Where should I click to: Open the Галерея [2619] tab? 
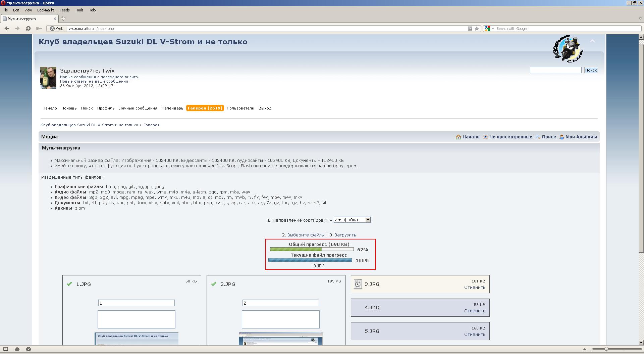click(x=205, y=108)
